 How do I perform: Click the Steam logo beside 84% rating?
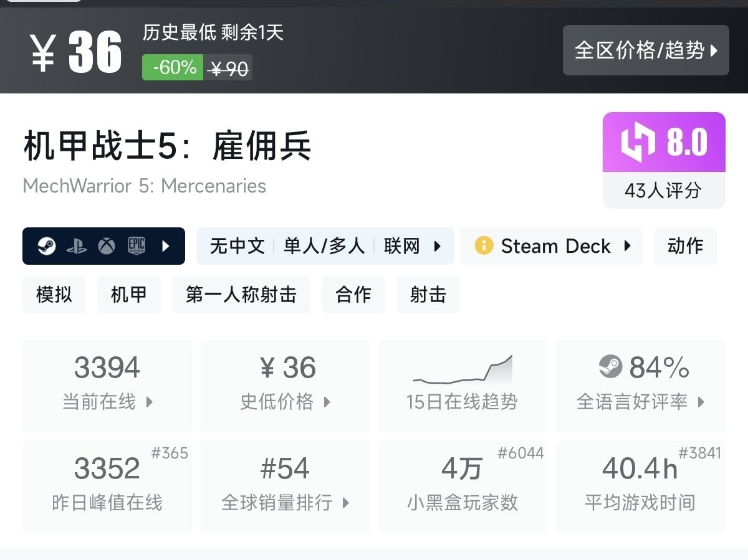(x=611, y=367)
